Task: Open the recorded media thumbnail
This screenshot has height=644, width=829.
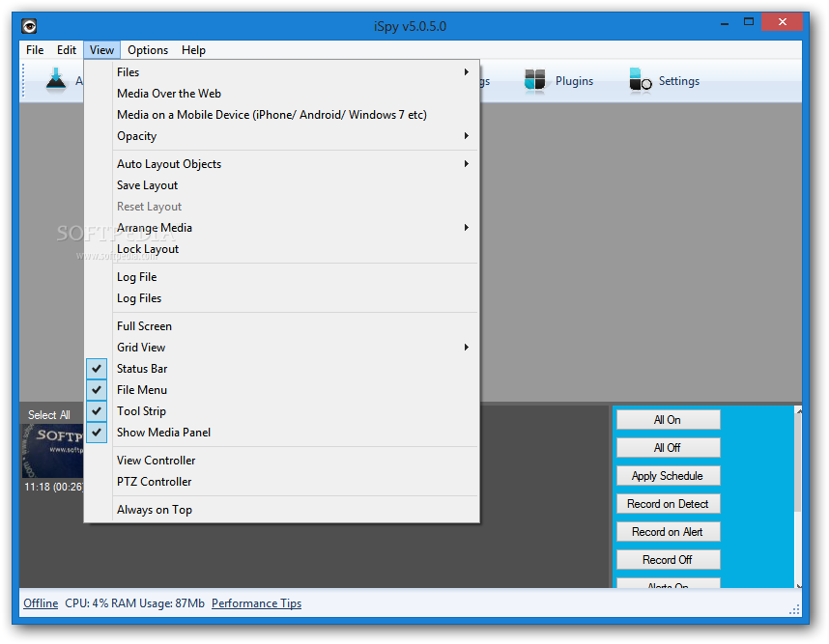Action: (52, 451)
